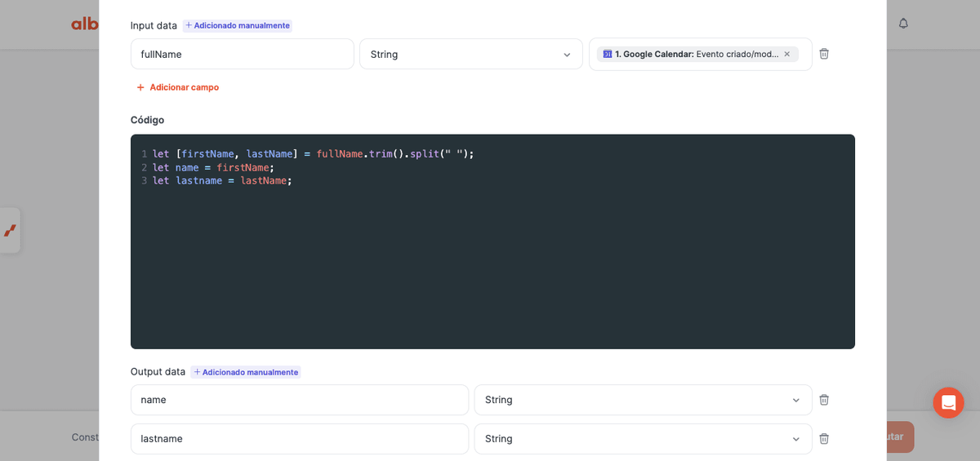Delete the name output row
This screenshot has width=980, height=461.
tap(824, 400)
